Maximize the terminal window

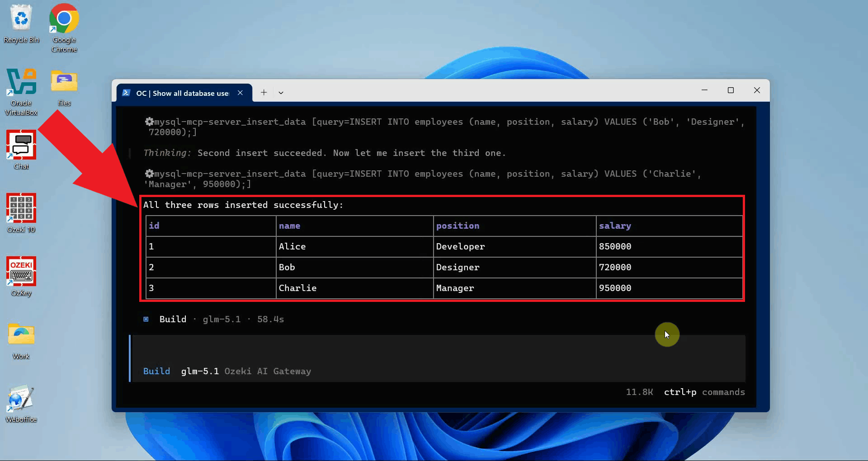coord(731,90)
